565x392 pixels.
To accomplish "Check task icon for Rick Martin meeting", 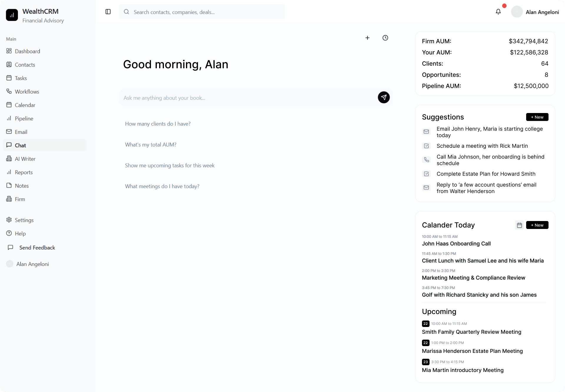I will [x=426, y=146].
